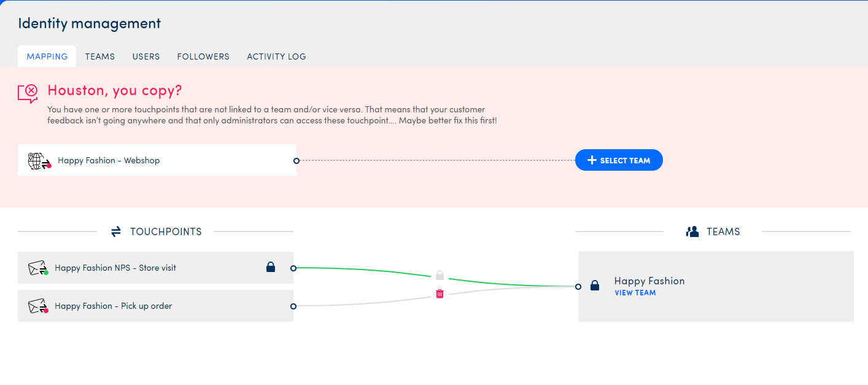Switch to the Users tab
The width and height of the screenshot is (868, 385).
146,56
